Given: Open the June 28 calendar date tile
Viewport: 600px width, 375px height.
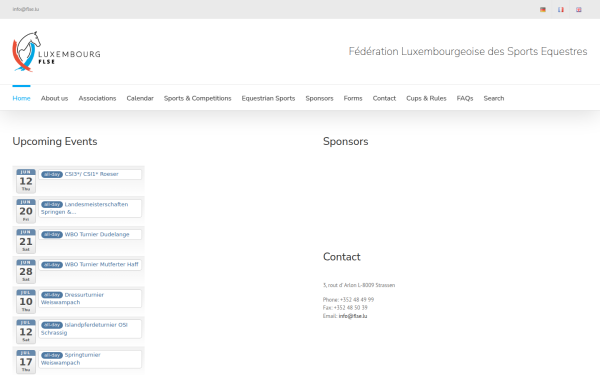Looking at the screenshot, I should 26,271.
